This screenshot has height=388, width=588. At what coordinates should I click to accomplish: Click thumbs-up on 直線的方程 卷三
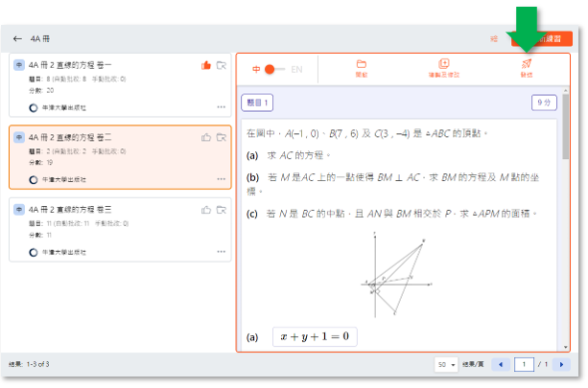click(205, 209)
